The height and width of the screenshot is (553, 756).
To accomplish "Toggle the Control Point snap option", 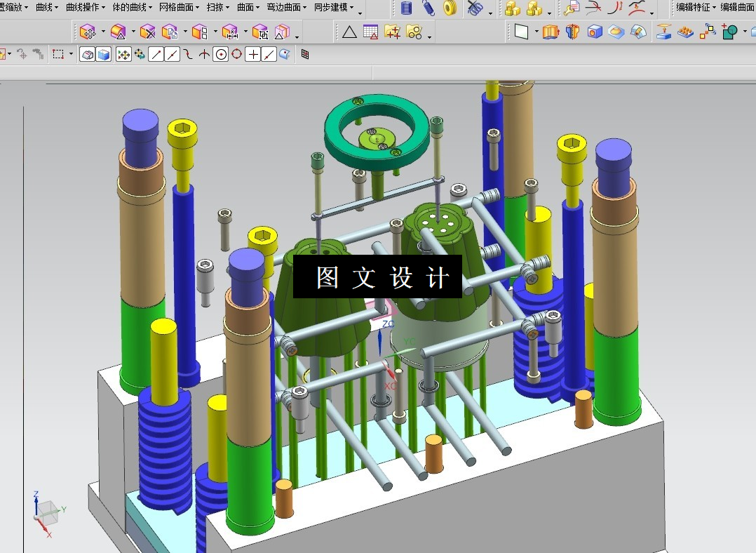I will 188,55.
